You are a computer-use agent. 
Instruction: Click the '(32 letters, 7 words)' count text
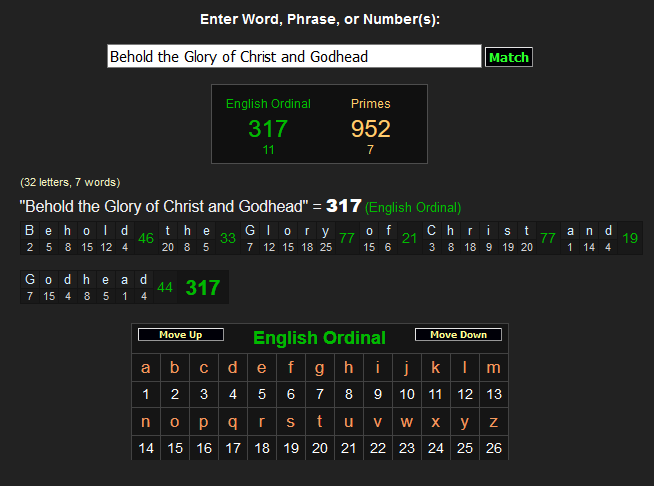[x=70, y=183]
